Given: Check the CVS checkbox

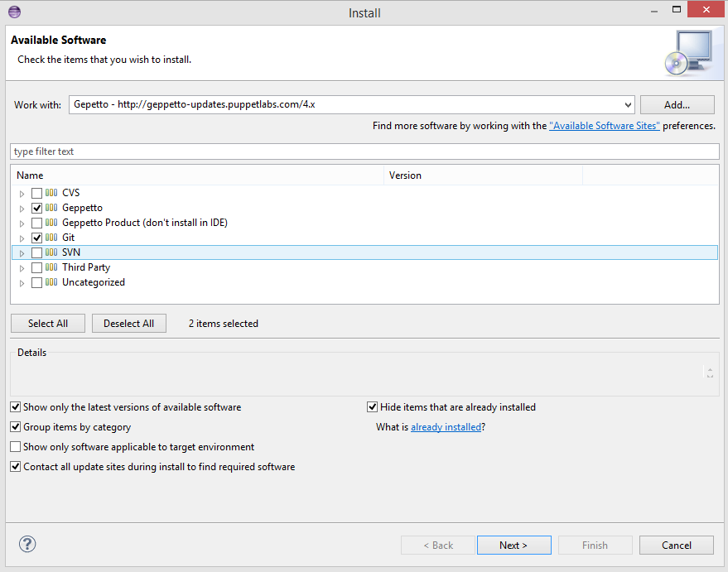Looking at the screenshot, I should pos(36,193).
